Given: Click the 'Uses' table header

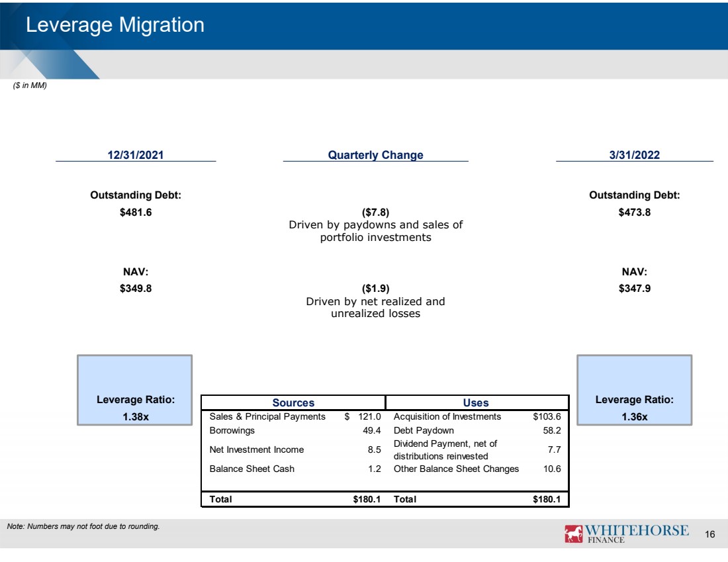Looking at the screenshot, I should [476, 402].
